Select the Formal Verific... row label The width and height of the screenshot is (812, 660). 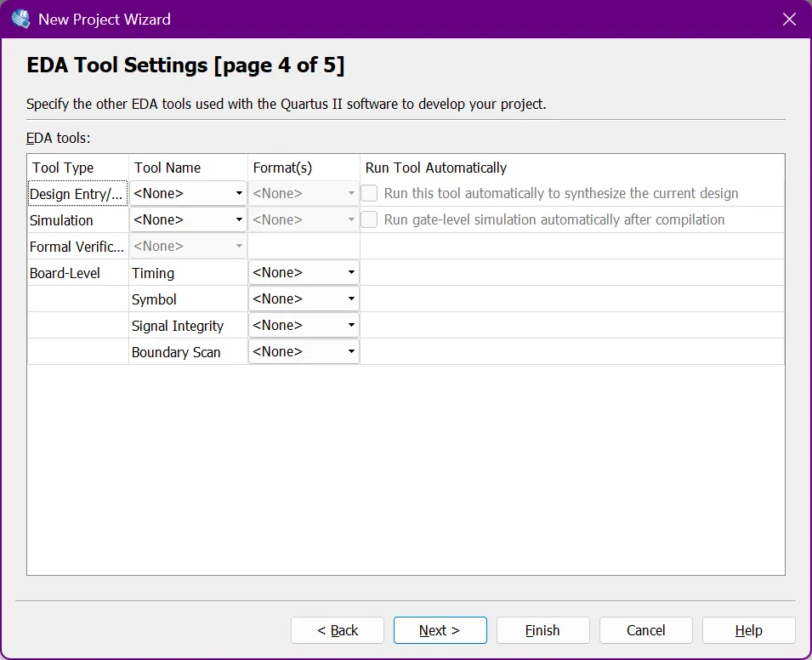[77, 247]
